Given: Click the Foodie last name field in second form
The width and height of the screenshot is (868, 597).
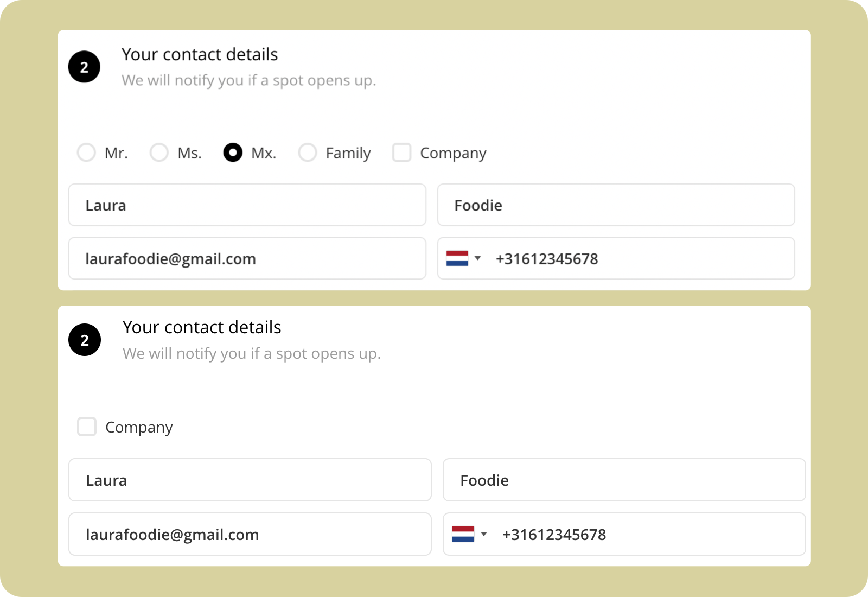Looking at the screenshot, I should coord(624,480).
